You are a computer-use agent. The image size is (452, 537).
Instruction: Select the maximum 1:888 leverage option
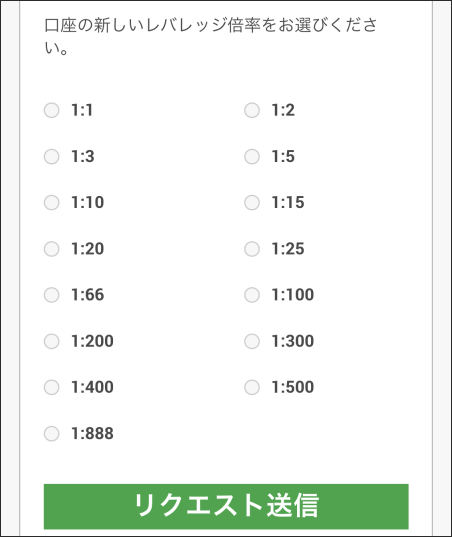click(x=51, y=434)
